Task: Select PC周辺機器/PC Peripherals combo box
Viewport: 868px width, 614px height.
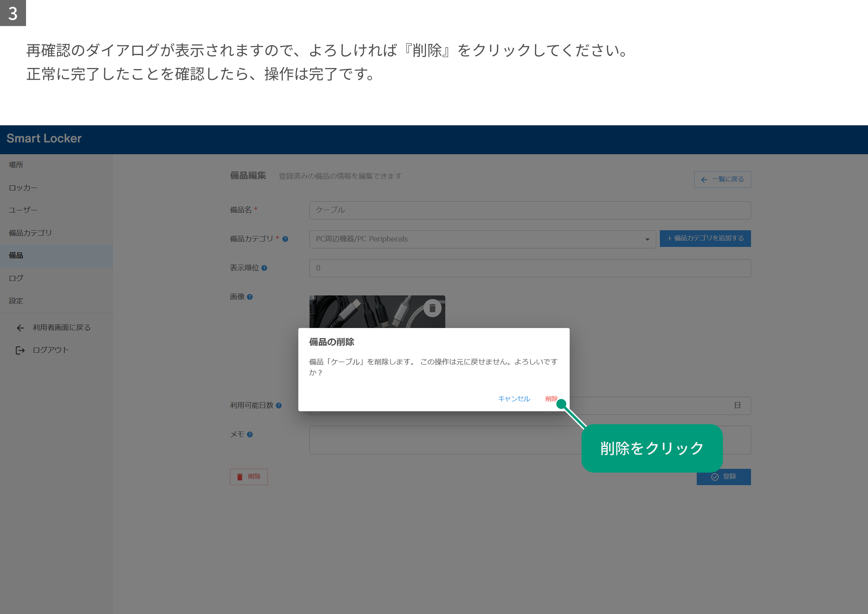Action: point(482,239)
